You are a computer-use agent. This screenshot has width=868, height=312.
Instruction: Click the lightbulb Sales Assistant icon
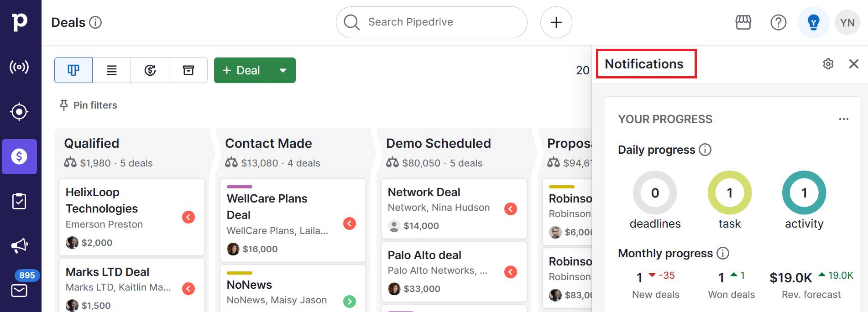814,22
